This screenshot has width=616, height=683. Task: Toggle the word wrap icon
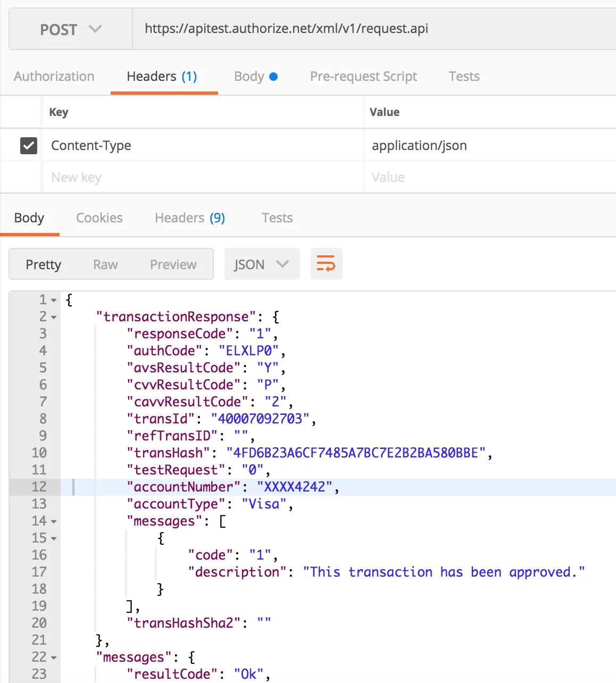[x=326, y=264]
